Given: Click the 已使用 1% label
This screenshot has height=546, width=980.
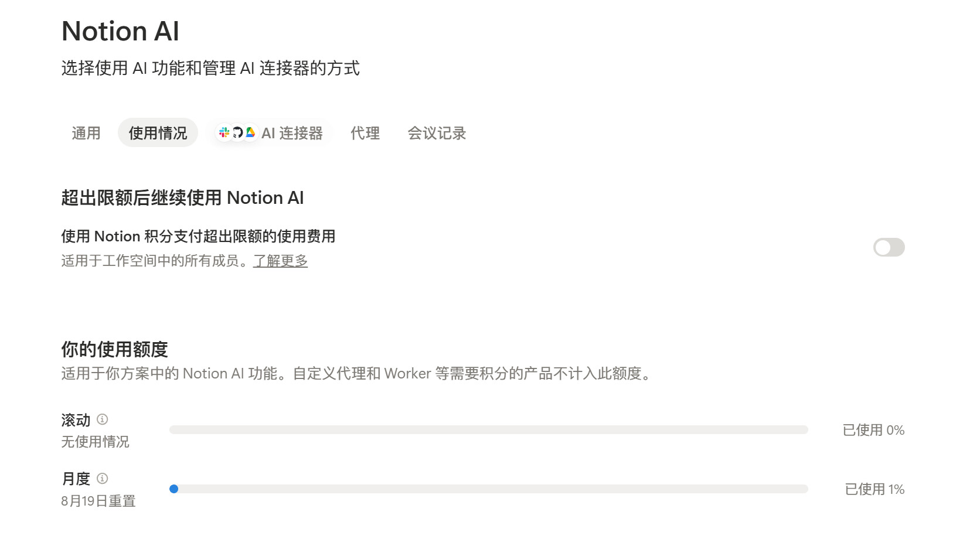Looking at the screenshot, I should coord(874,489).
